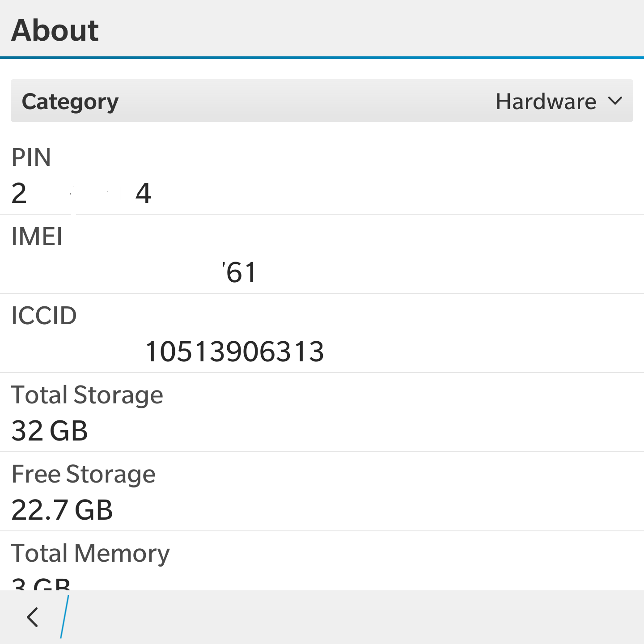Tap the About page title
The image size is (644, 644).
coord(55,30)
